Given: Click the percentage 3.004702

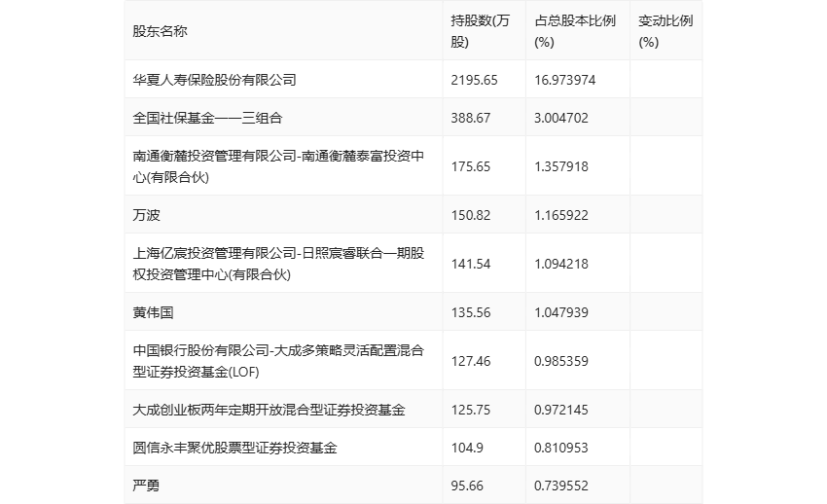Looking at the screenshot, I should tap(561, 118).
